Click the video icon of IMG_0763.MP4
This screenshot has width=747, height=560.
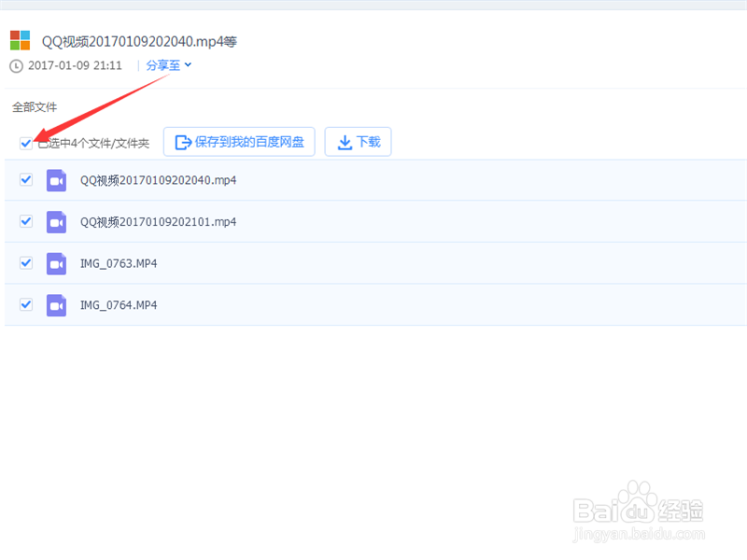(56, 264)
